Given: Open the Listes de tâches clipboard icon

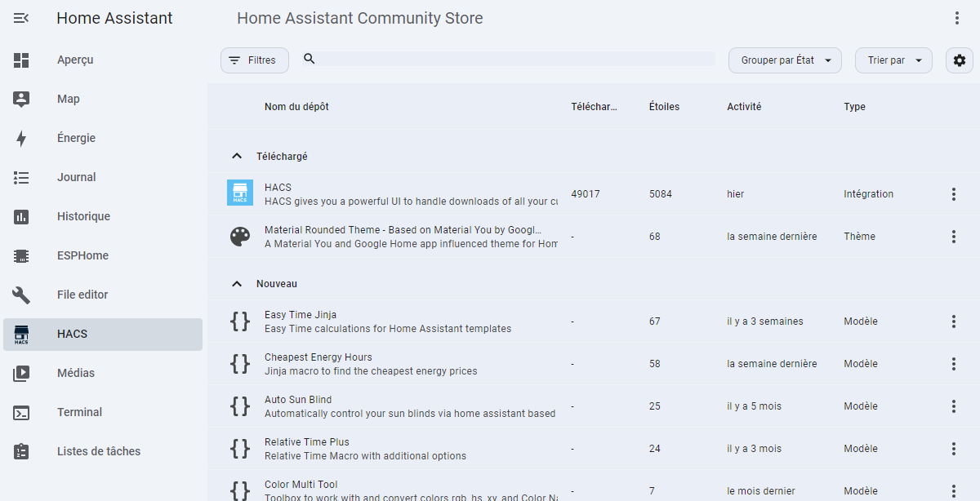Looking at the screenshot, I should click(21, 451).
